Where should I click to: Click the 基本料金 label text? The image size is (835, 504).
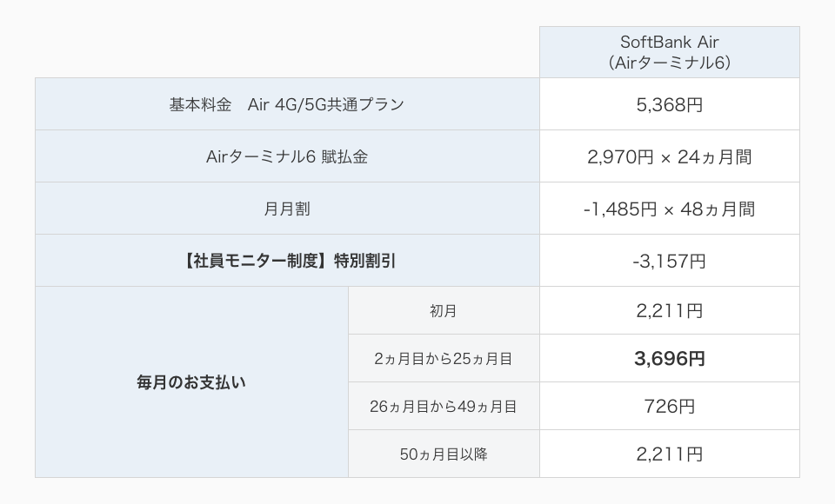pyautogui.click(x=201, y=104)
